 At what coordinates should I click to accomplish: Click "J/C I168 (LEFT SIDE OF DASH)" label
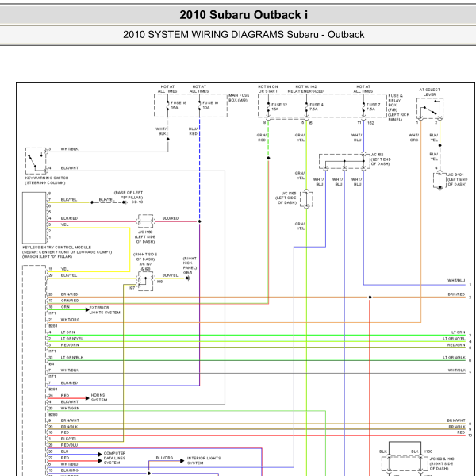pos(145,236)
